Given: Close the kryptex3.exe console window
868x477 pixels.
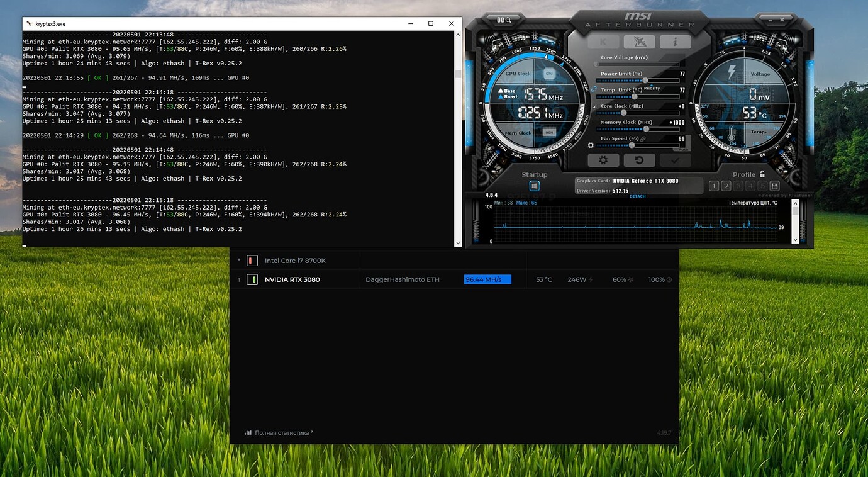Looking at the screenshot, I should point(452,23).
